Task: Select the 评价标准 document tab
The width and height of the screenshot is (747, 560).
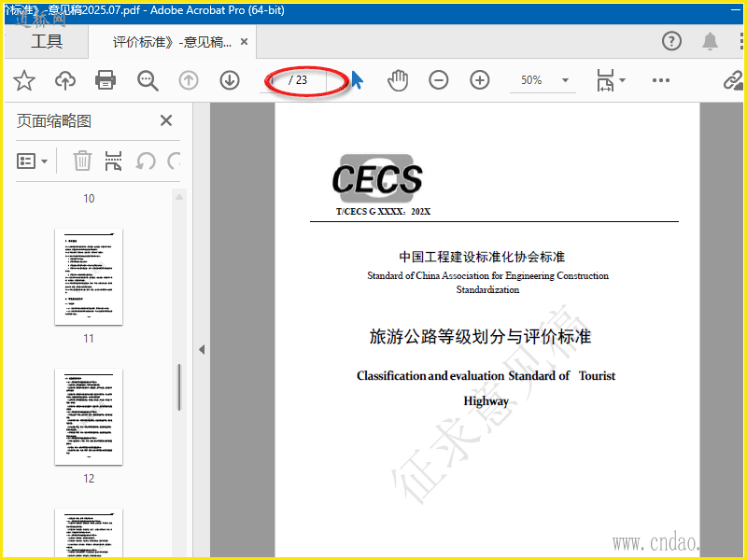Action: point(172,42)
